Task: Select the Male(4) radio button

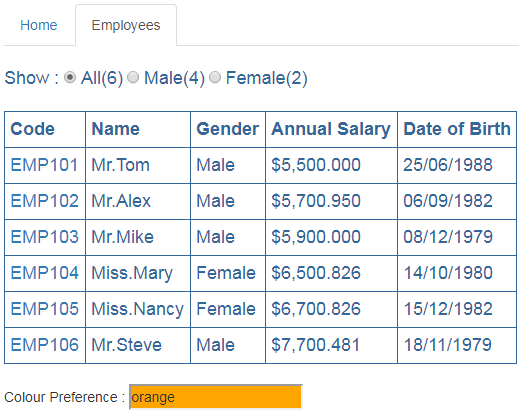Action: pos(133,77)
